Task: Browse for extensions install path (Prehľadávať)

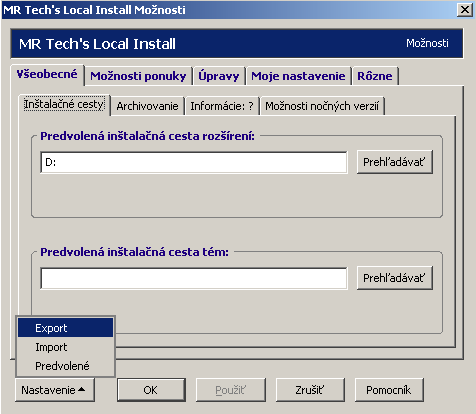Action: pos(395,162)
